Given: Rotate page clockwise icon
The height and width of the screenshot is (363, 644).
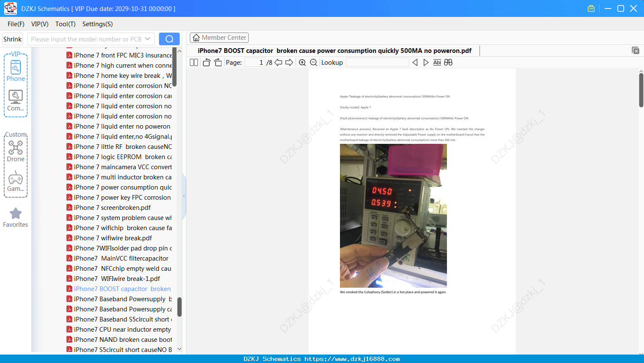Looking at the screenshot, I should pyautogui.click(x=218, y=63).
